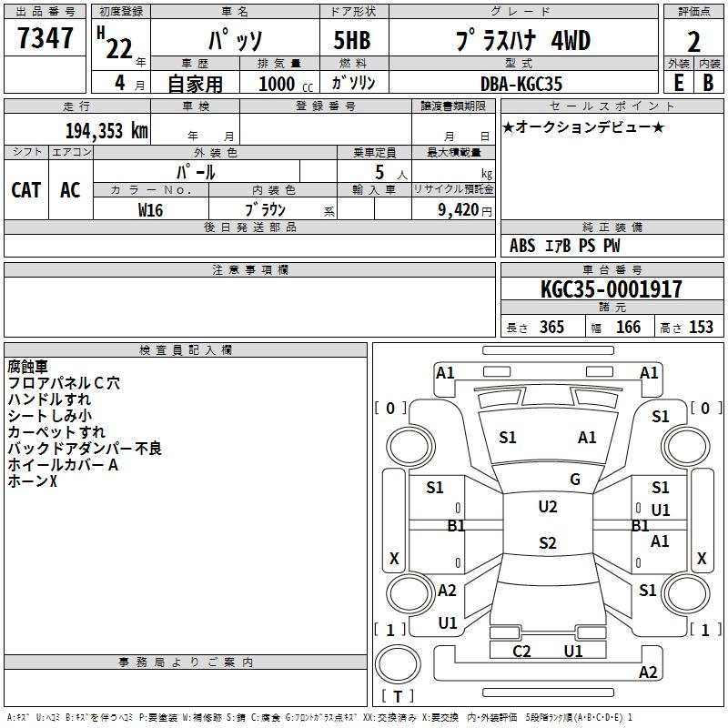Image resolution: width=728 pixels, height=728 pixels.
Task: Select the 純正装備 header
Action: (612, 227)
